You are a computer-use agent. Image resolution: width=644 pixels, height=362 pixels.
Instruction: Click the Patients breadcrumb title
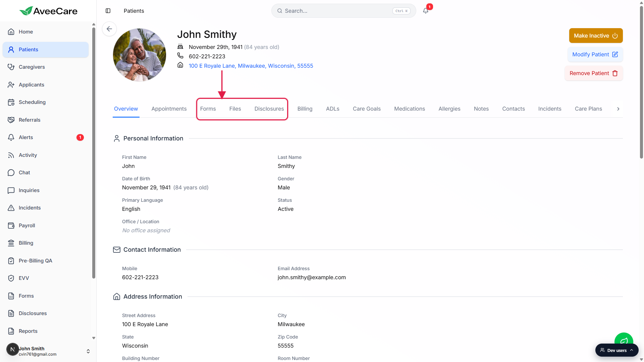tap(134, 11)
